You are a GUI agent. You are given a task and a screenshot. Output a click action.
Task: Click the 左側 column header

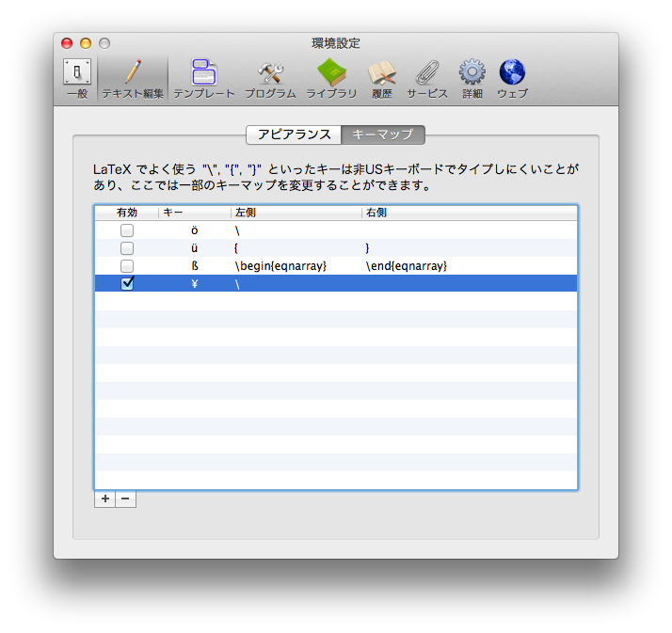tap(296, 213)
